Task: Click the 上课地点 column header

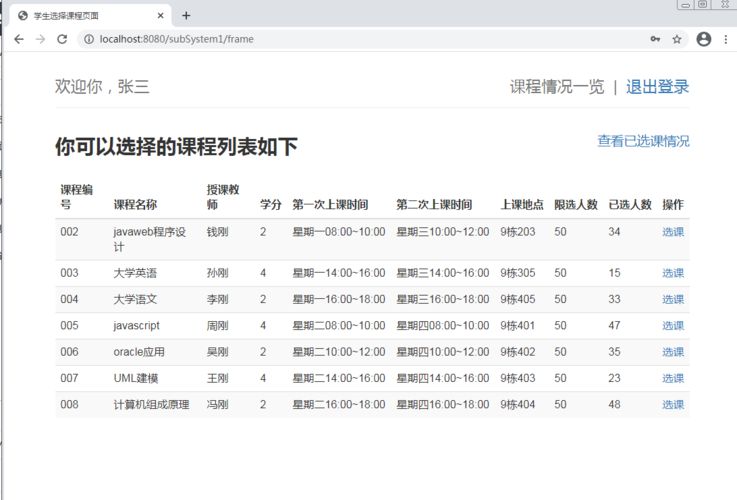Action: coord(522,204)
